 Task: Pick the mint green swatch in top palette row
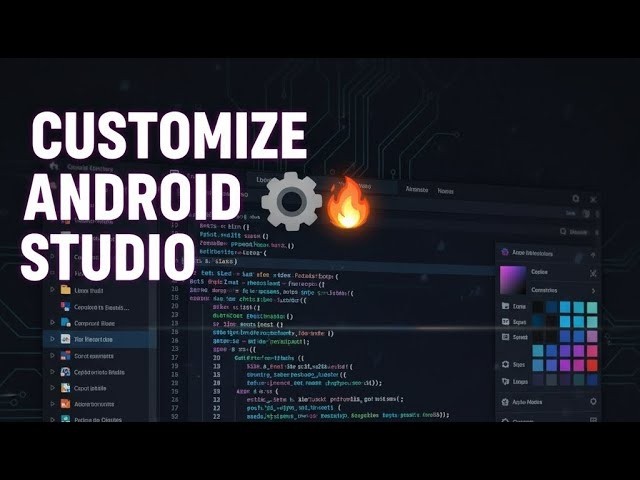592,307
